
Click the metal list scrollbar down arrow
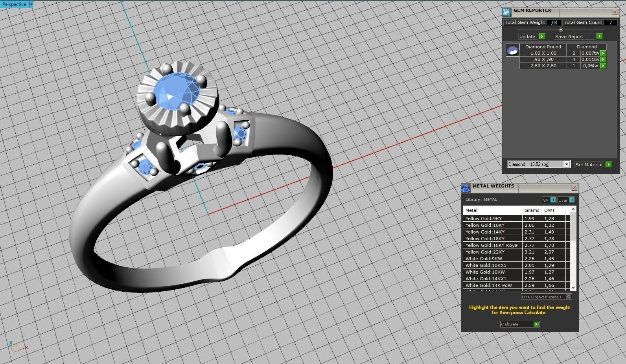point(573,287)
